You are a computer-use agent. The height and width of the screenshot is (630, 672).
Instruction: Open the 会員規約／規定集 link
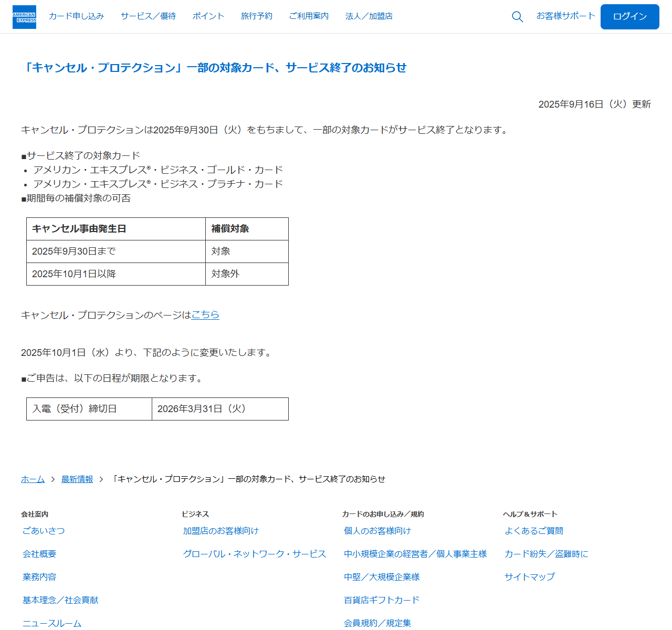click(x=377, y=623)
